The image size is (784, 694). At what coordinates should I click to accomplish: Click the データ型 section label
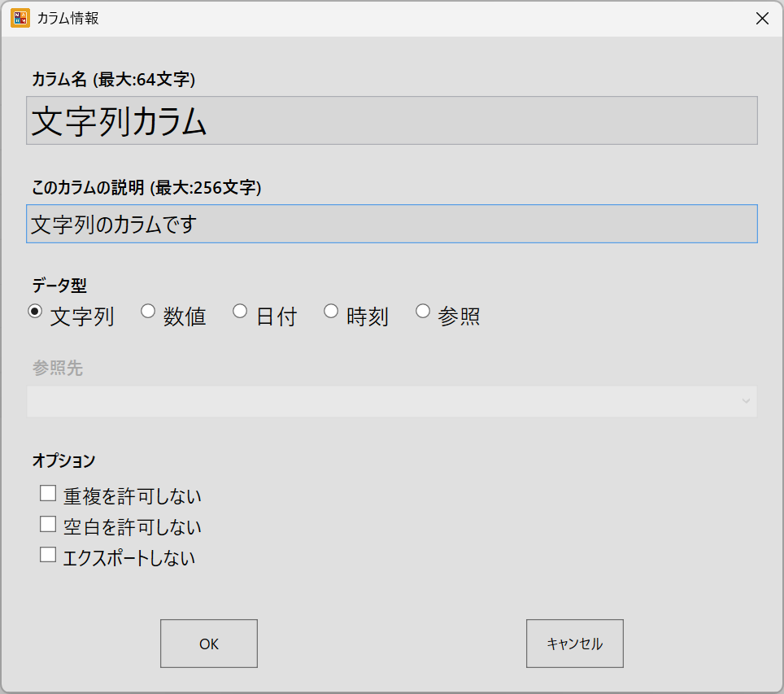click(59, 285)
